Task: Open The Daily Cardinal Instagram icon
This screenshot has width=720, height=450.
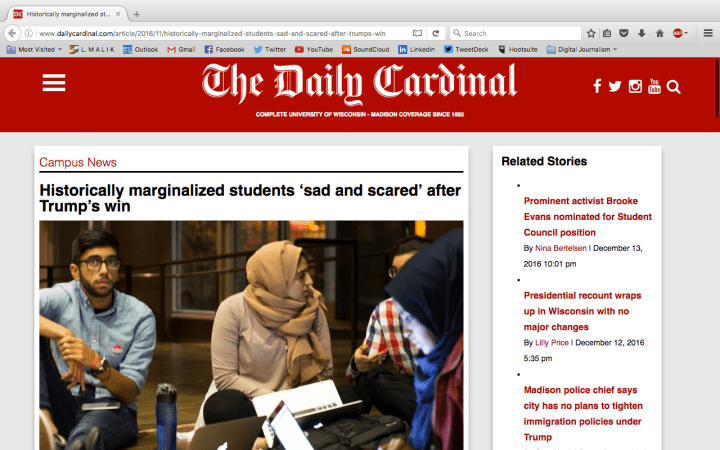Action: point(635,87)
